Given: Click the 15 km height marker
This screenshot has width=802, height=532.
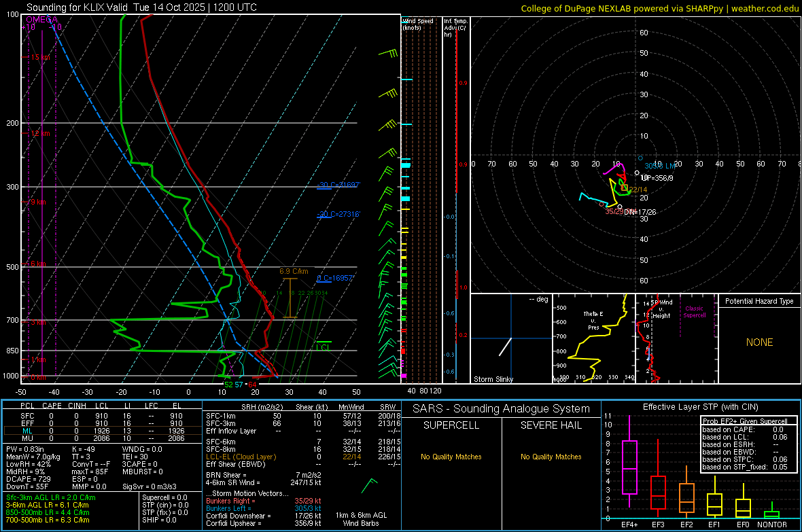Looking at the screenshot, I should (x=40, y=57).
